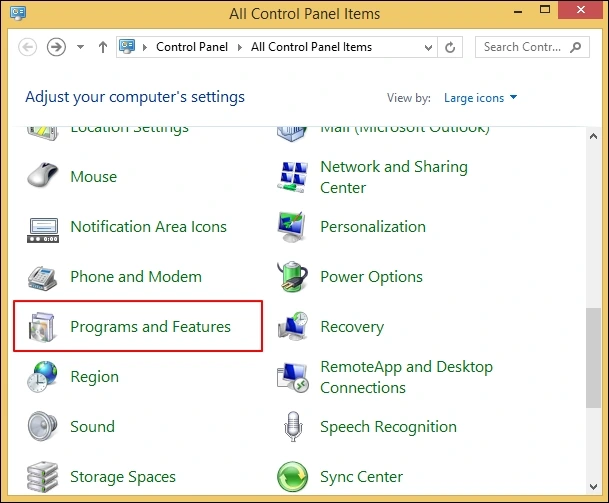The height and width of the screenshot is (503, 609).
Task: Click the Recovery icon
Action: point(293,326)
